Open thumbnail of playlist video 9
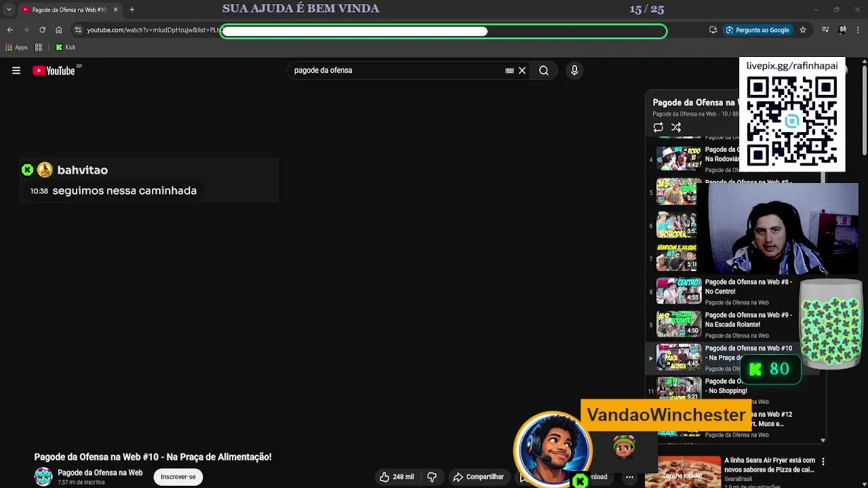868x488 pixels. point(679,324)
